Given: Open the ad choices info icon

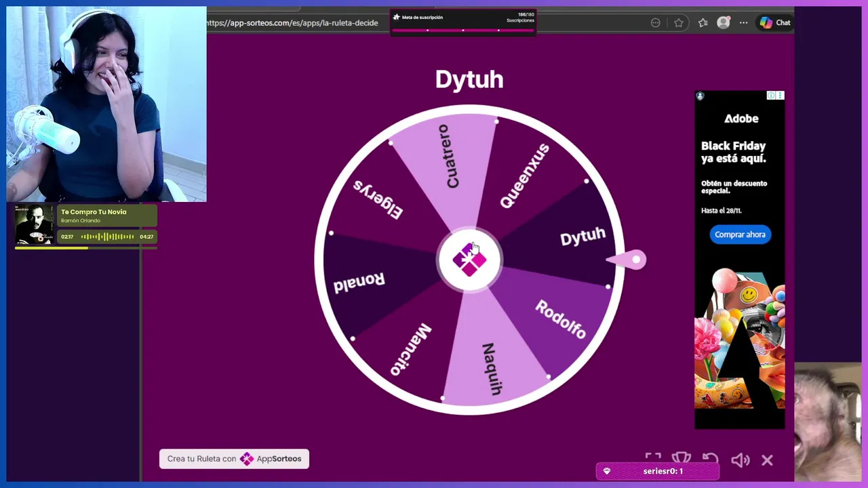Looking at the screenshot, I should coord(771,96).
